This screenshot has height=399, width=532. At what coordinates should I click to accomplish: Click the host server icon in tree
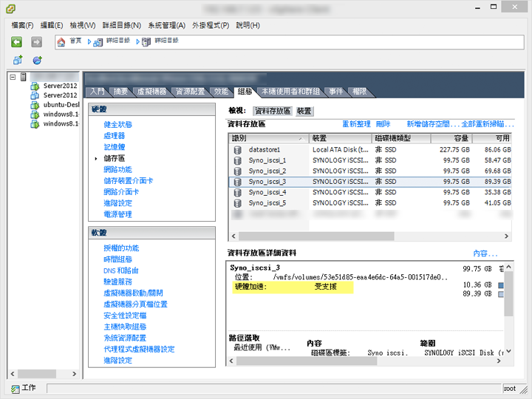(24, 77)
